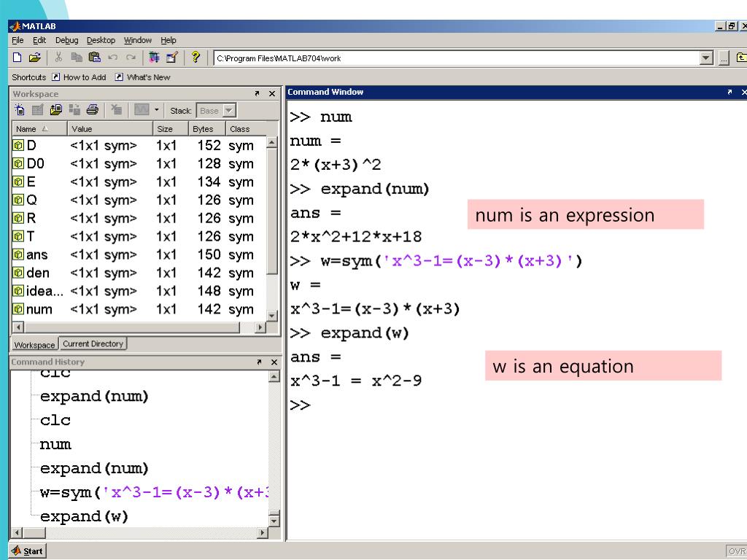Select variable den in Workspace list
The image size is (747, 560).
point(139,273)
